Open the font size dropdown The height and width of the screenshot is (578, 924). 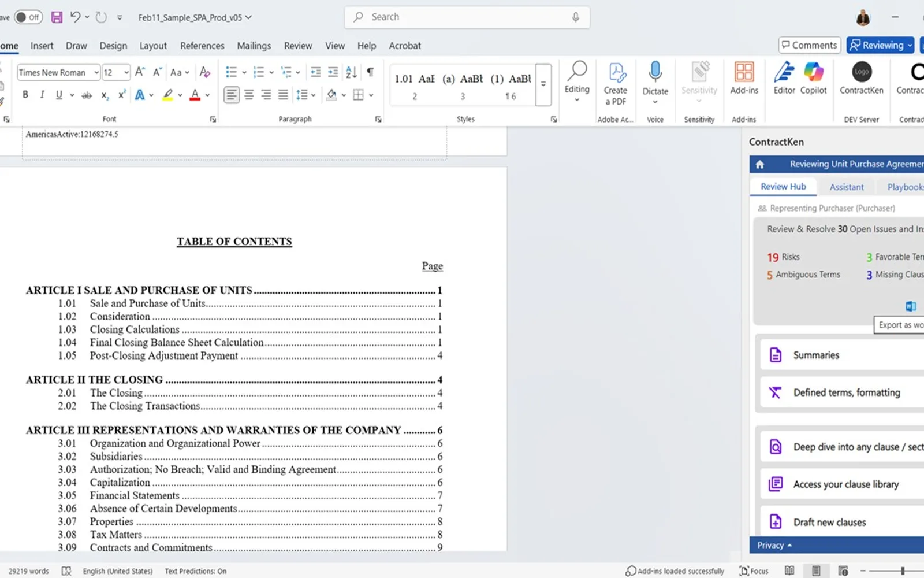[126, 73]
